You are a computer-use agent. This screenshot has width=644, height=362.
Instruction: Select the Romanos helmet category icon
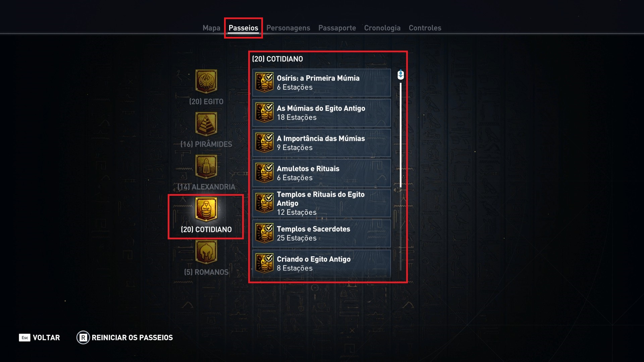[x=206, y=252]
